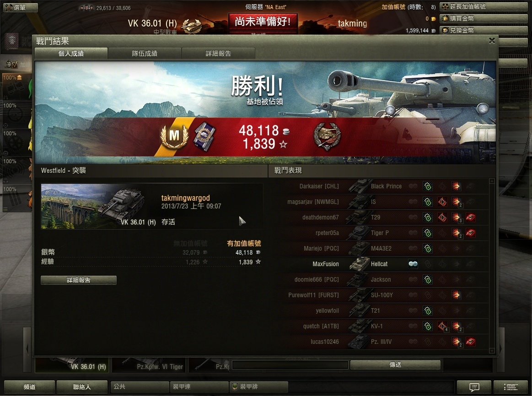
Task: Switch to 隊伍成績 team results tab
Action: tap(145, 53)
